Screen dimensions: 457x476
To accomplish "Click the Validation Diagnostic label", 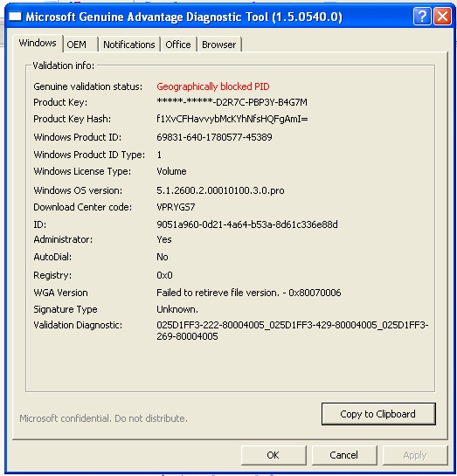I will tap(78, 325).
